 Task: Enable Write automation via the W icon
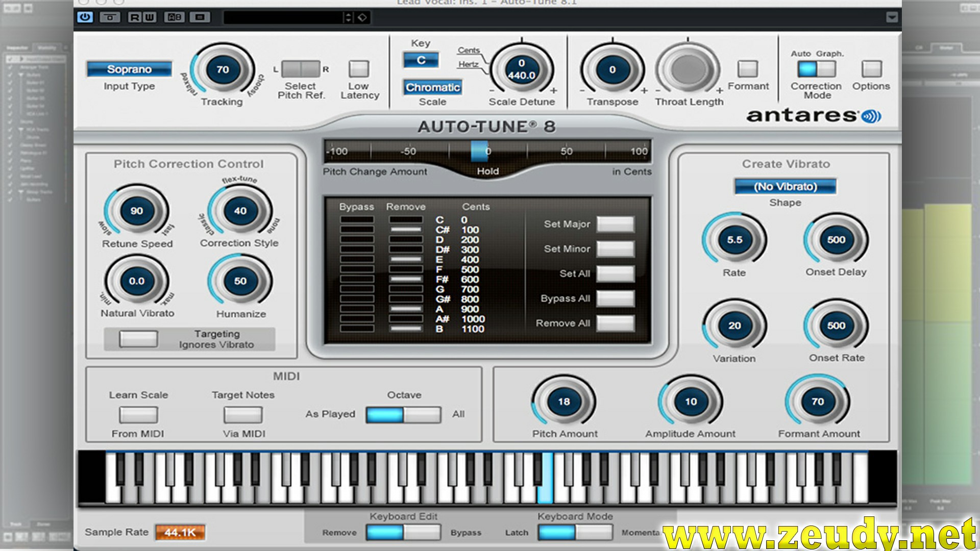(150, 17)
